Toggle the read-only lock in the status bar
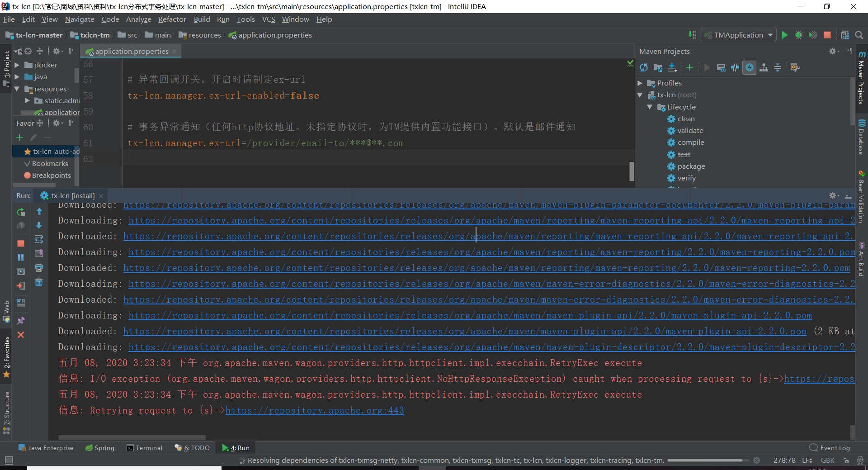 tap(846, 461)
